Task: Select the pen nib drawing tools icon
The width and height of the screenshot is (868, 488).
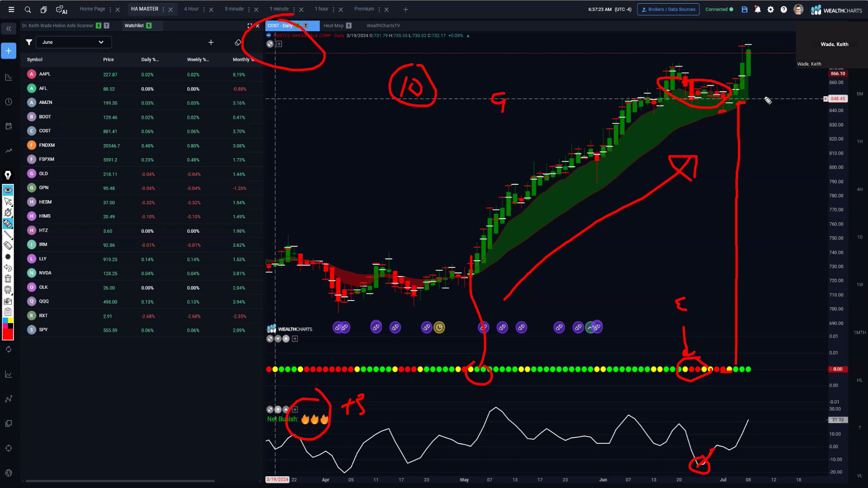Action: [x=8, y=175]
